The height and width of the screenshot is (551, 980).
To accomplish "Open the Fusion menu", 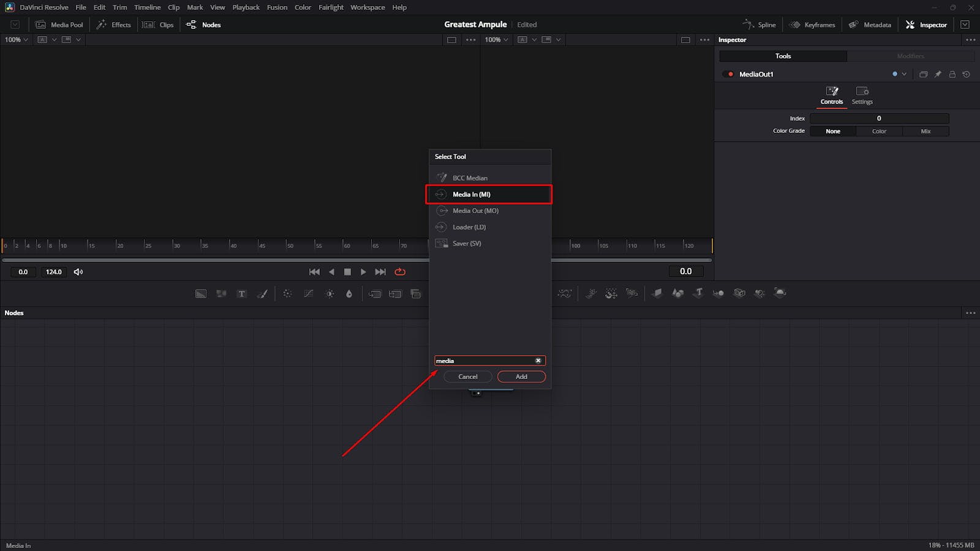I will [277, 7].
